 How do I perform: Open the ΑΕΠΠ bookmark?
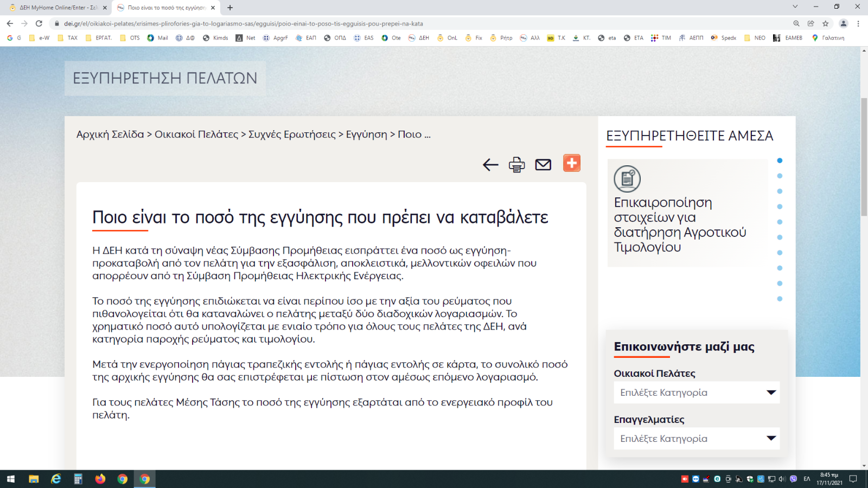tap(691, 38)
